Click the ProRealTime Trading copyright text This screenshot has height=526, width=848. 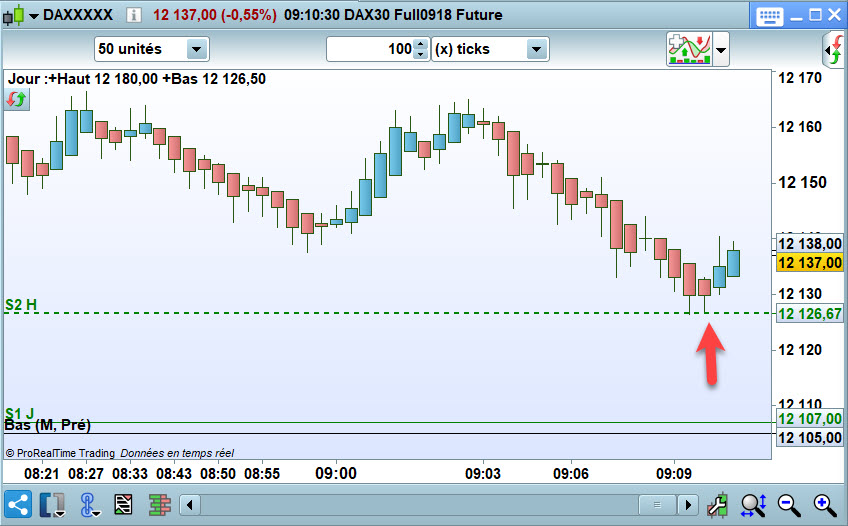[x=120, y=453]
